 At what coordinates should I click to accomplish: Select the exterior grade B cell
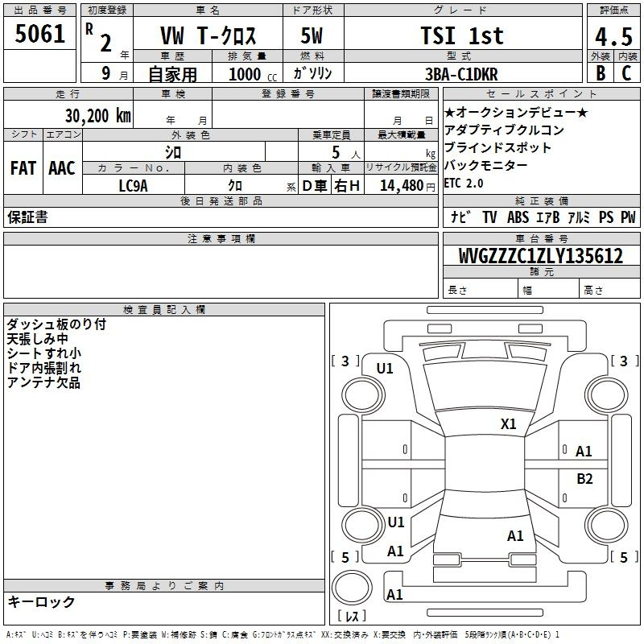pyautogui.click(x=600, y=73)
